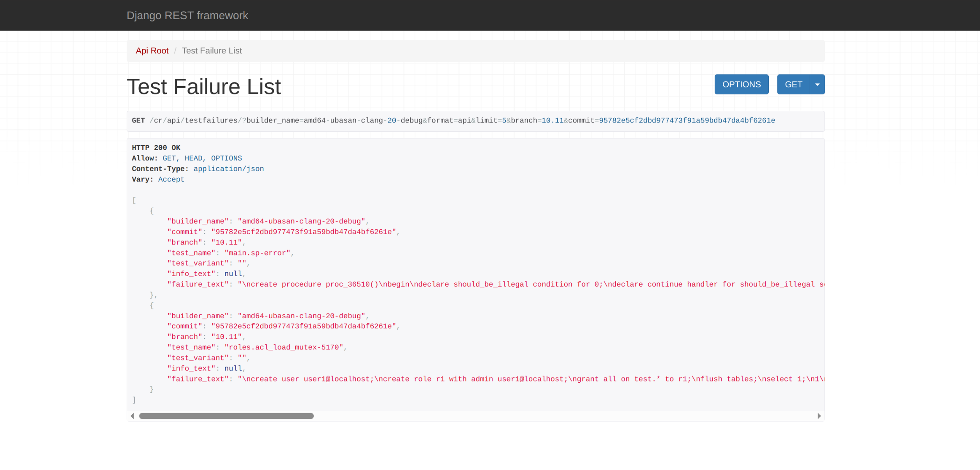
Task: Click the commit hash in request URL
Action: click(x=687, y=121)
